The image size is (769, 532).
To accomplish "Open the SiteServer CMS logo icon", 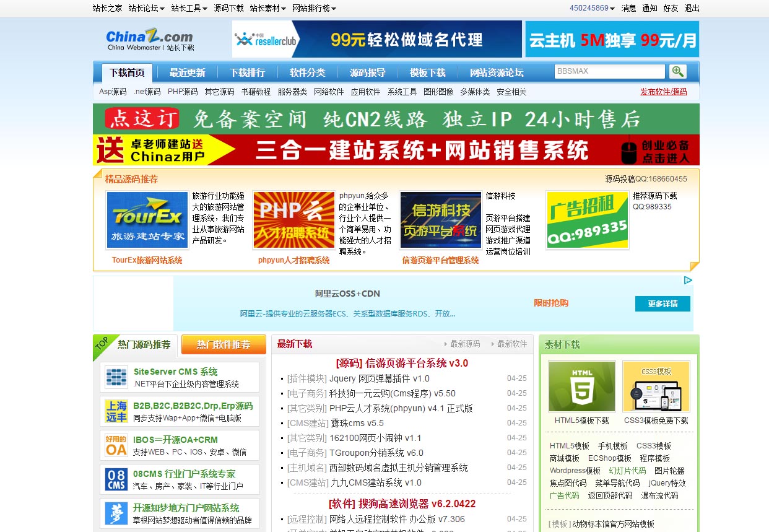I will click(116, 377).
